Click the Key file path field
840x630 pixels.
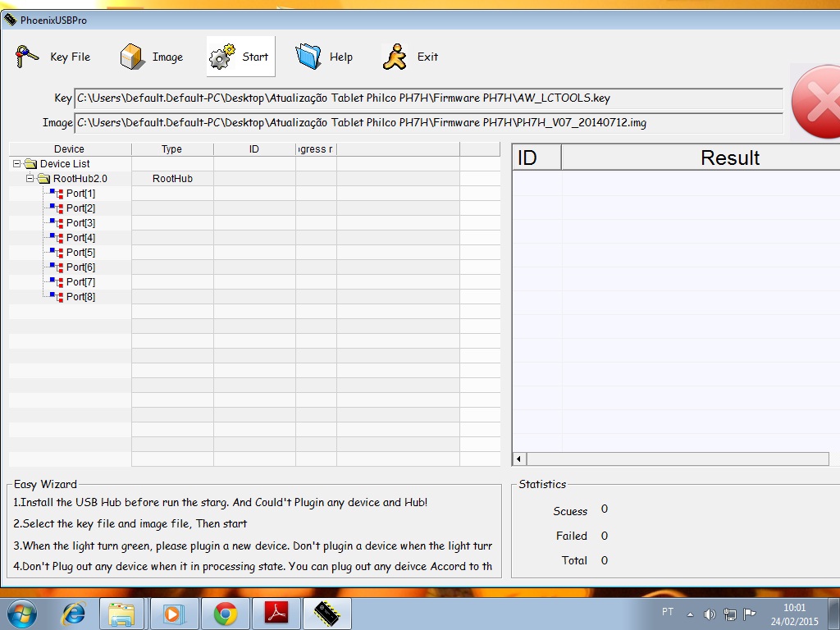point(428,98)
